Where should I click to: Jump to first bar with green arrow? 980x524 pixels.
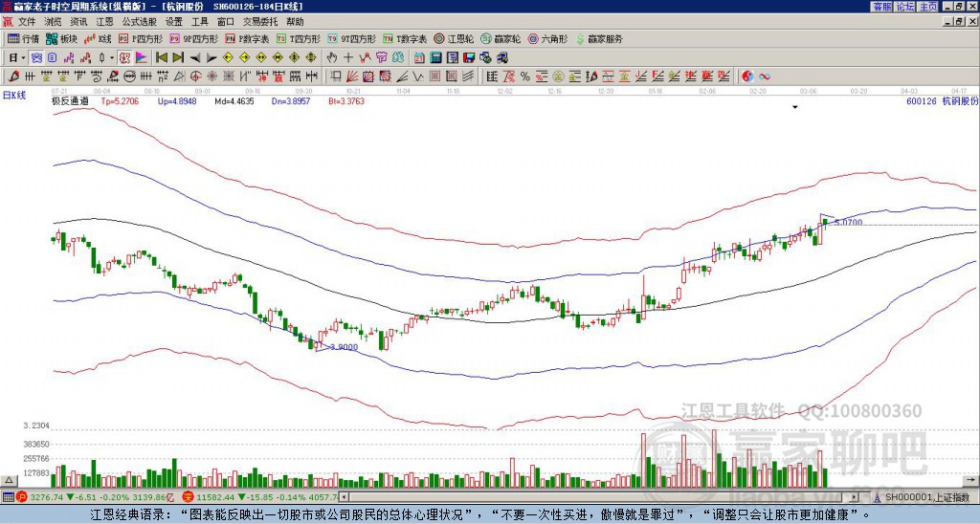161,57
